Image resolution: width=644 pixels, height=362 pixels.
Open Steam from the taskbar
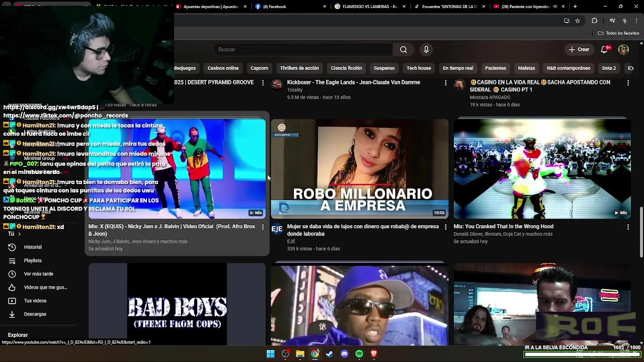coord(330,354)
